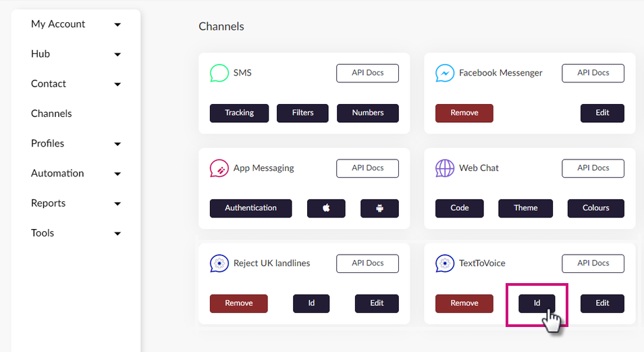
Task: Select Contact in the sidebar menu
Action: [x=49, y=84]
